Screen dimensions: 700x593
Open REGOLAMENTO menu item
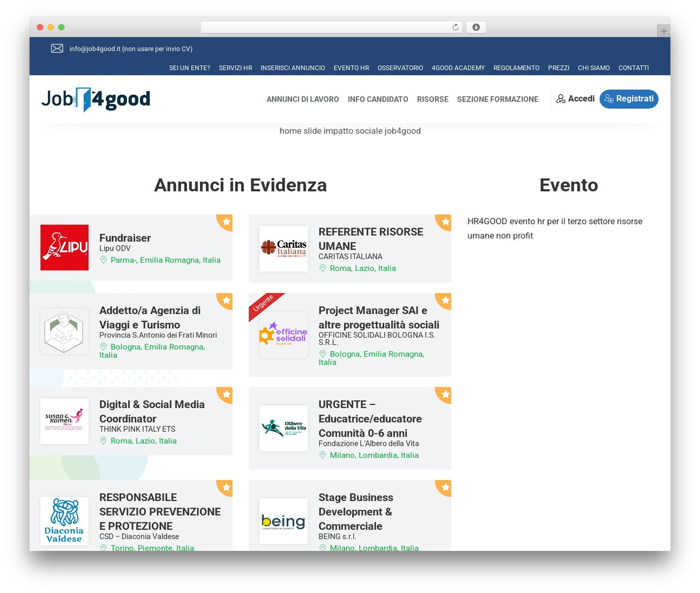(516, 68)
